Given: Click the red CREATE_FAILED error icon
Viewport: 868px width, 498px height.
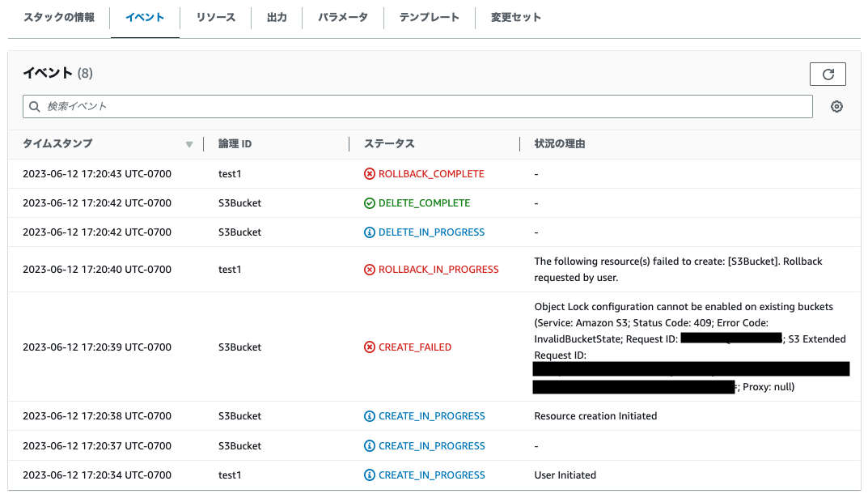Looking at the screenshot, I should coord(369,347).
